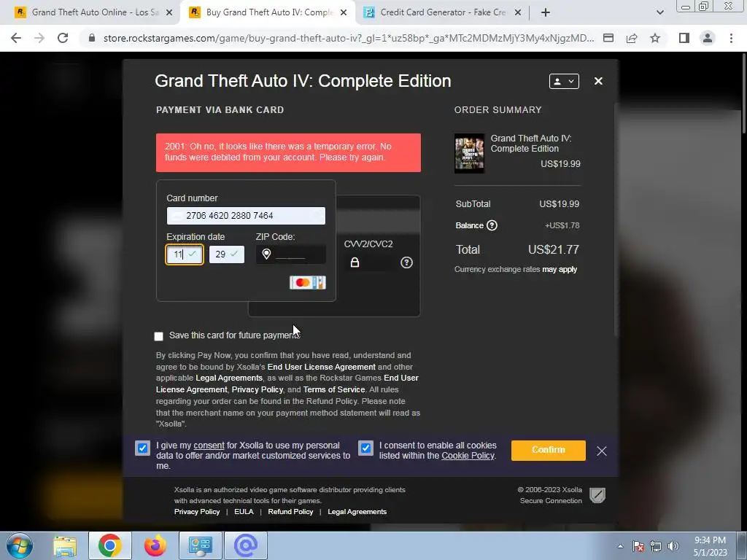Select the Buy Grand Theft Auto IV tab
This screenshot has width=747, height=560.
[x=268, y=12]
